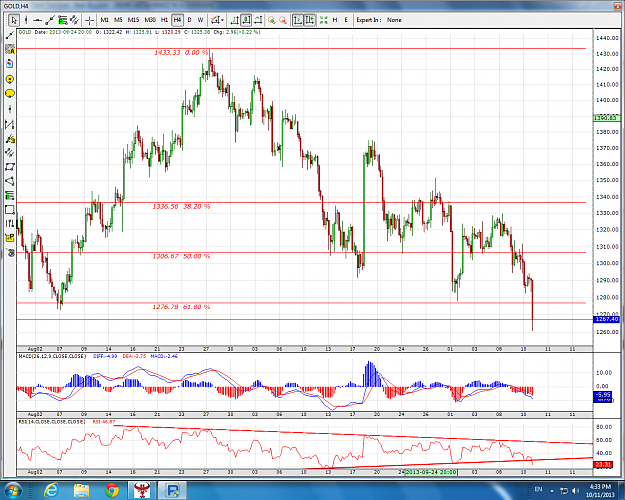The height and width of the screenshot is (500, 625).
Task: Toggle chart shift button
Action: tap(310, 20)
